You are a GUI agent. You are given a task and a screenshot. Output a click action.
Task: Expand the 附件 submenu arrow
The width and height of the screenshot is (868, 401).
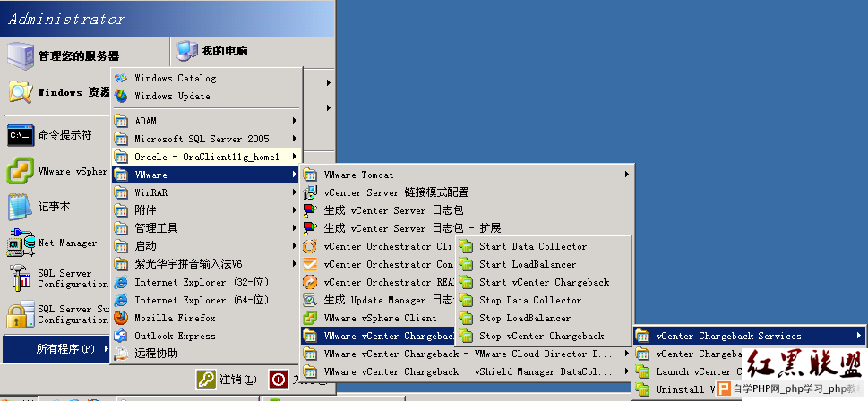pos(295,210)
